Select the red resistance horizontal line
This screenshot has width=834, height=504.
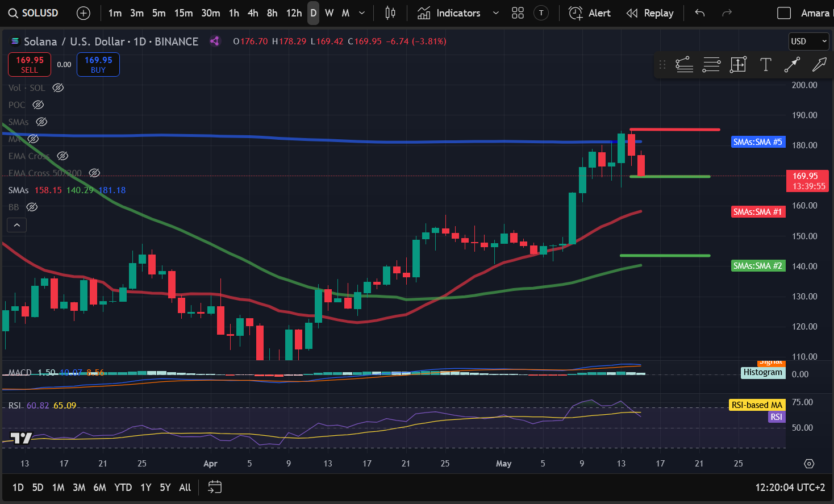[675, 130]
